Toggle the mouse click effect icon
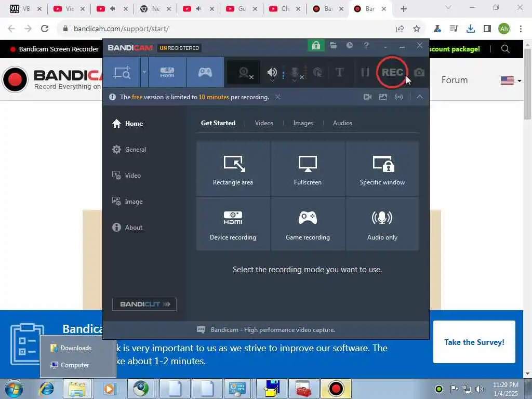 318,72
